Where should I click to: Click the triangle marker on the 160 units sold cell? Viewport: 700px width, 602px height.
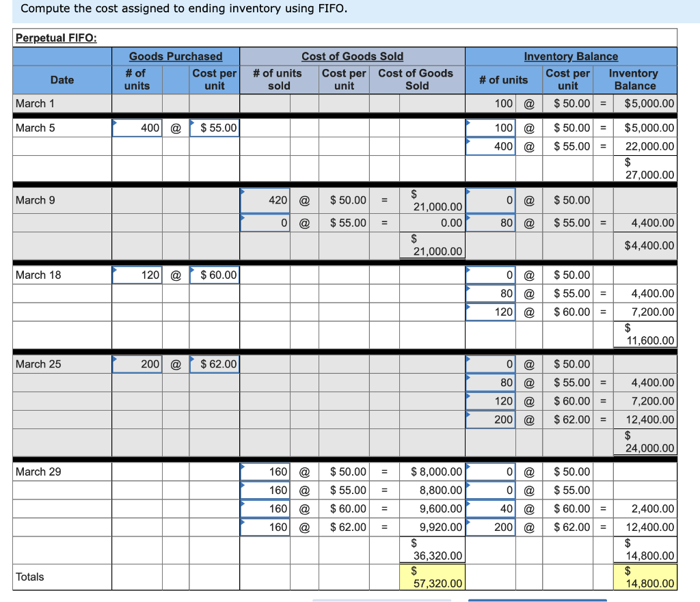(243, 467)
